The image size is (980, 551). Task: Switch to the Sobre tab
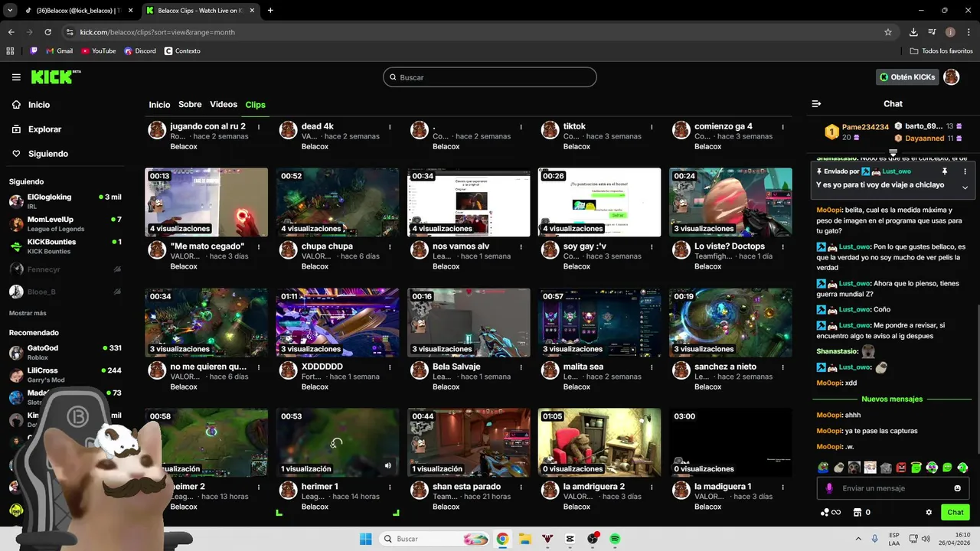click(x=190, y=105)
